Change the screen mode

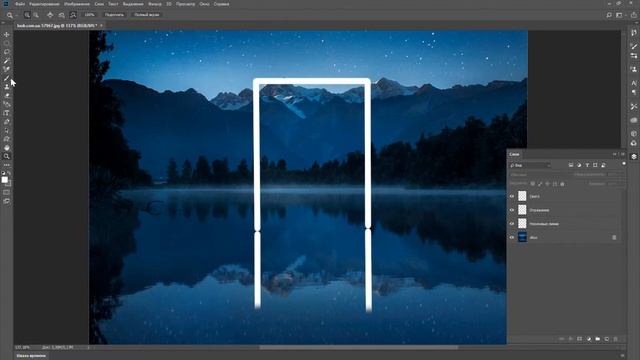[x=7, y=201]
